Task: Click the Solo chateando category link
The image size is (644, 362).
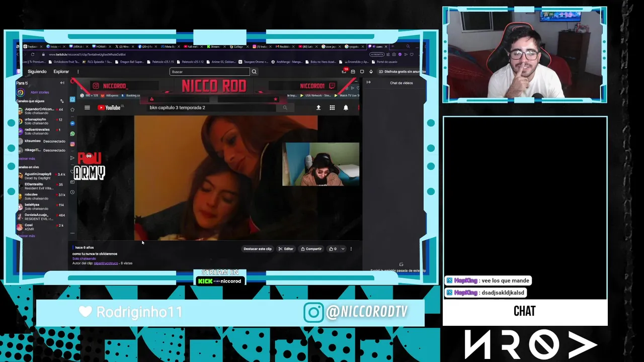Action: [x=84, y=258]
